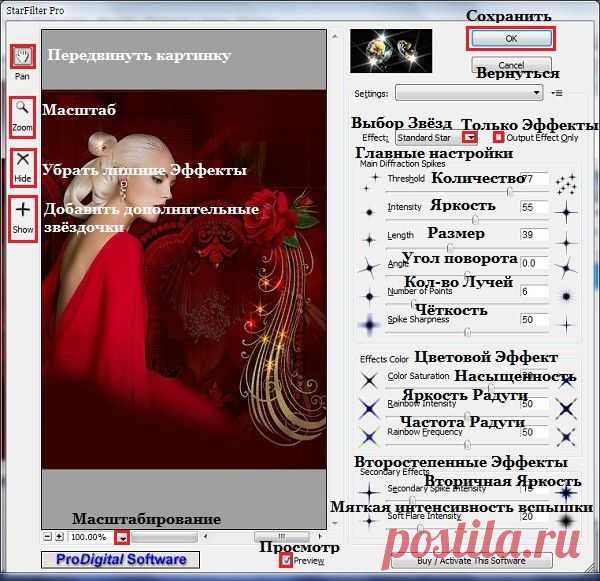Image resolution: width=600 pixels, height=581 pixels.
Task: Click the rotated star icon right of Angle
Action: point(566,268)
